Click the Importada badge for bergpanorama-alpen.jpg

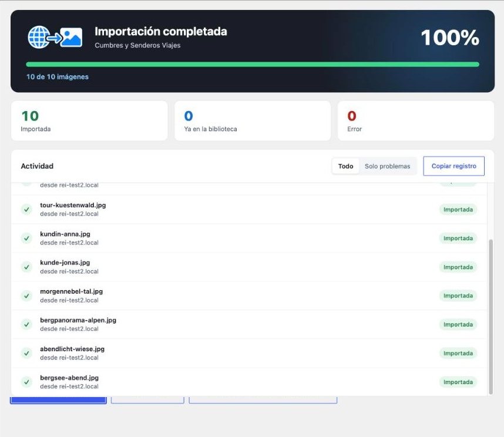(458, 325)
